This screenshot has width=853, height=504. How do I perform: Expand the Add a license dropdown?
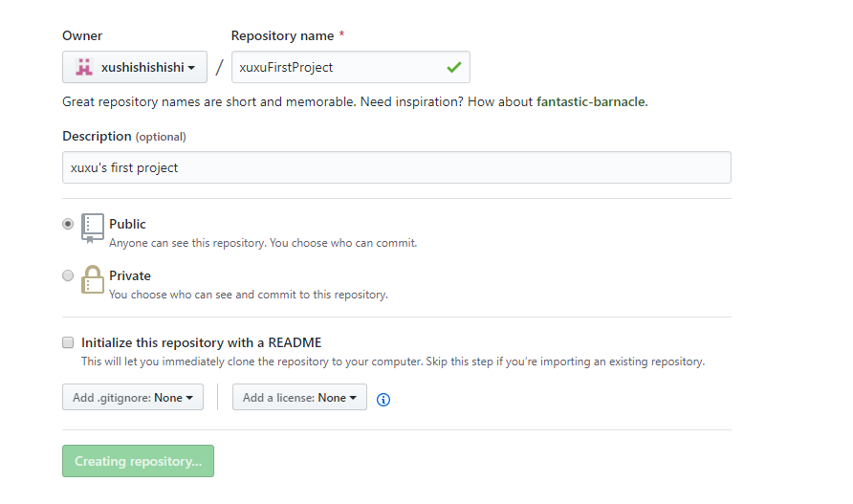coord(299,397)
